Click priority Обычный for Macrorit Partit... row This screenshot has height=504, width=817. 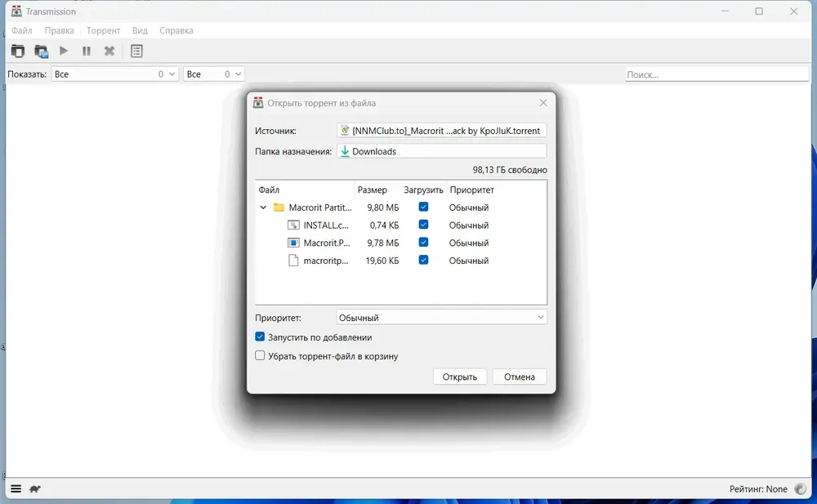469,207
